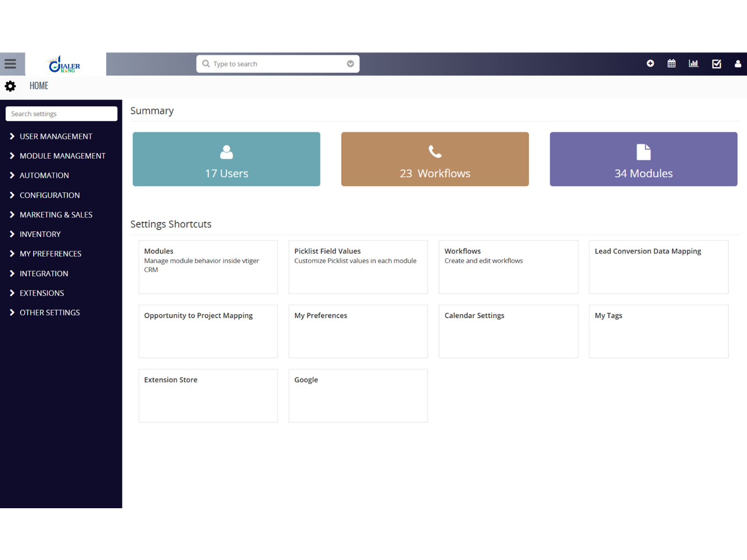This screenshot has width=747, height=560.
Task: Click the 17 Users summary card
Action: point(226,159)
